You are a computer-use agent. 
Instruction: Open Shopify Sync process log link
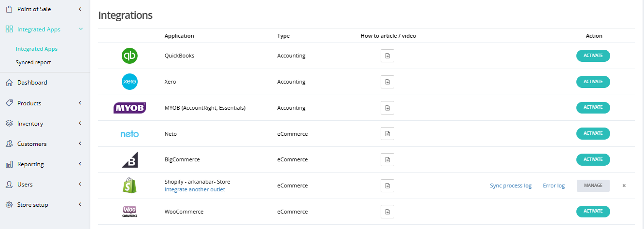[511, 186]
